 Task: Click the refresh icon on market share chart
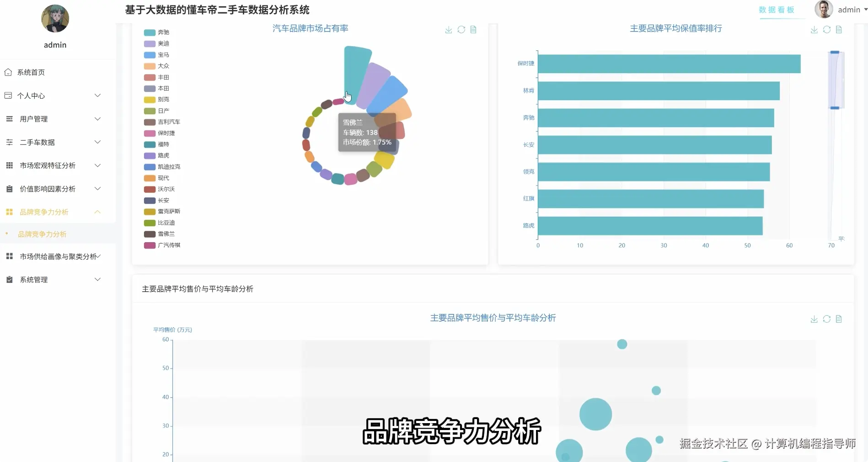pyautogui.click(x=461, y=30)
